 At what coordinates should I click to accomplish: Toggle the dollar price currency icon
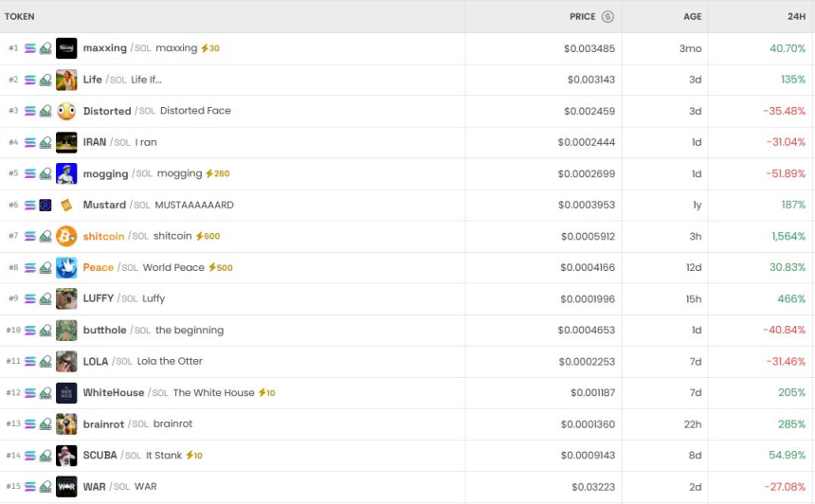607,17
